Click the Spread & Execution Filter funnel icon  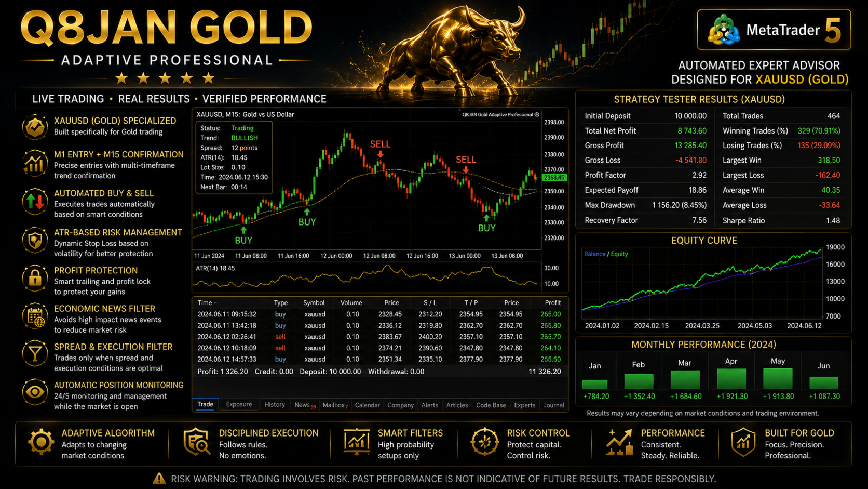(35, 354)
